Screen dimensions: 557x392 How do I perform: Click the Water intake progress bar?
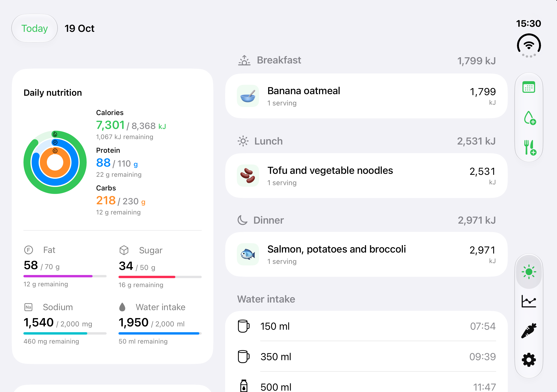(x=160, y=334)
